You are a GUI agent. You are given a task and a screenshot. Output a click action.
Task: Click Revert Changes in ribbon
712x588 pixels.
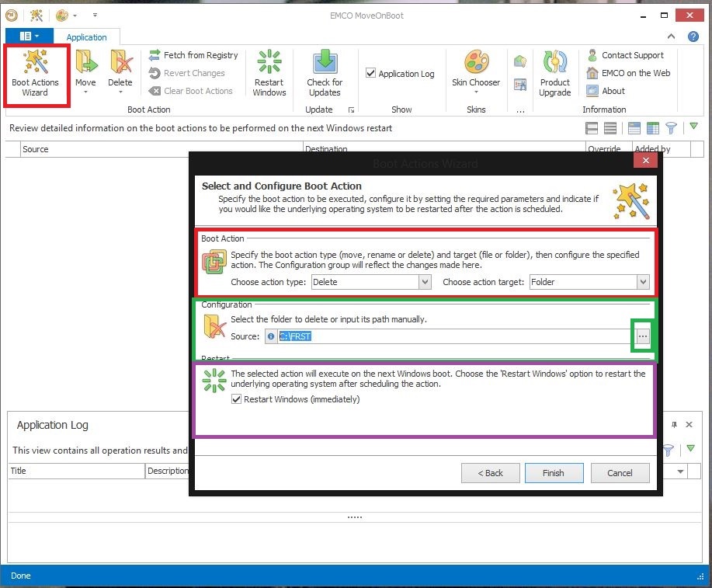(187, 73)
